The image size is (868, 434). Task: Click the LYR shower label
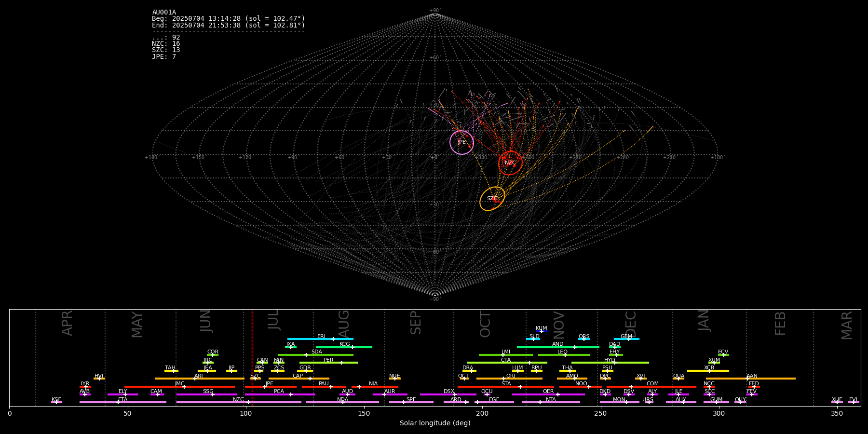tap(85, 384)
